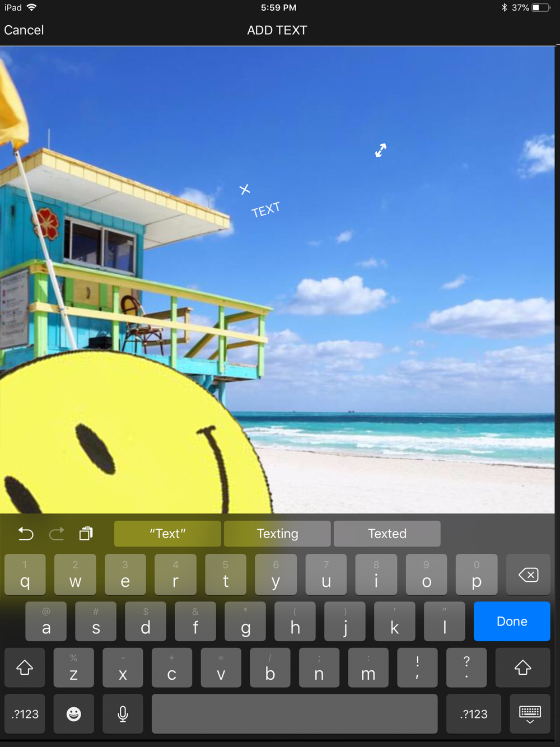Tap the y key

pos(276,575)
